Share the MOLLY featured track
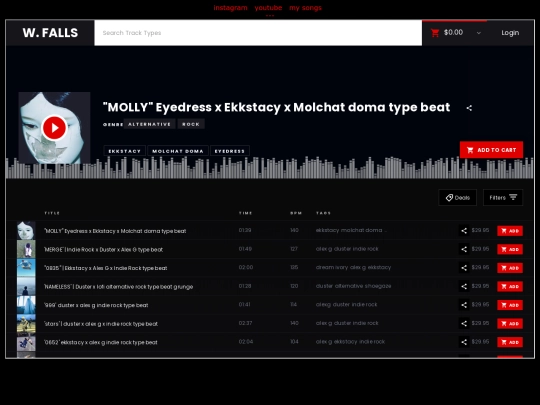This screenshot has height=405, width=540. tap(469, 108)
